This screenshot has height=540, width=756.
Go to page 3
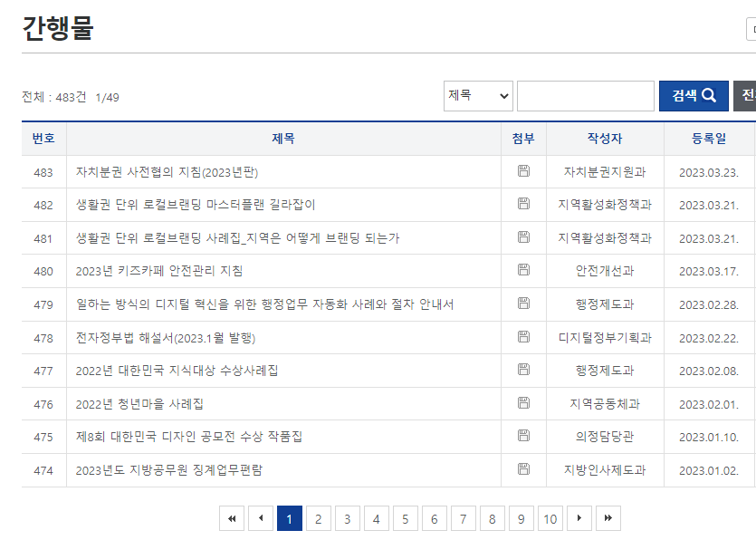pos(348,518)
